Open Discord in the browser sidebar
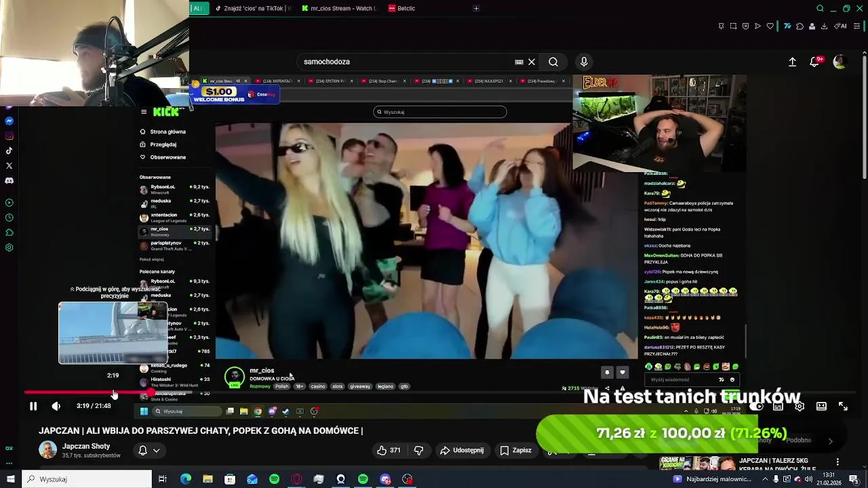 tap(9, 181)
